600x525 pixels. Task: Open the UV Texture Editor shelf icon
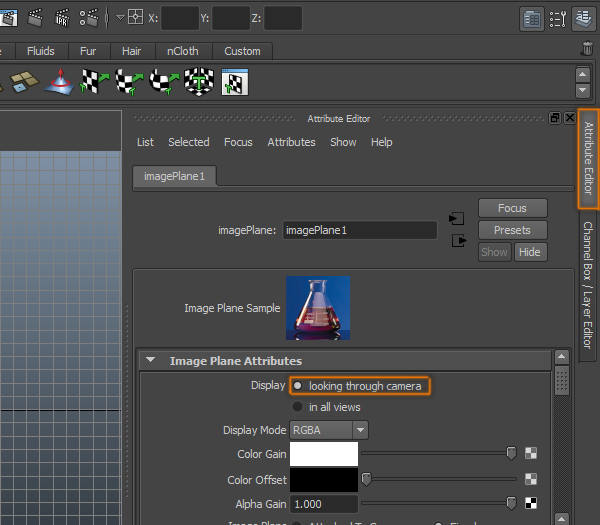[x=235, y=82]
